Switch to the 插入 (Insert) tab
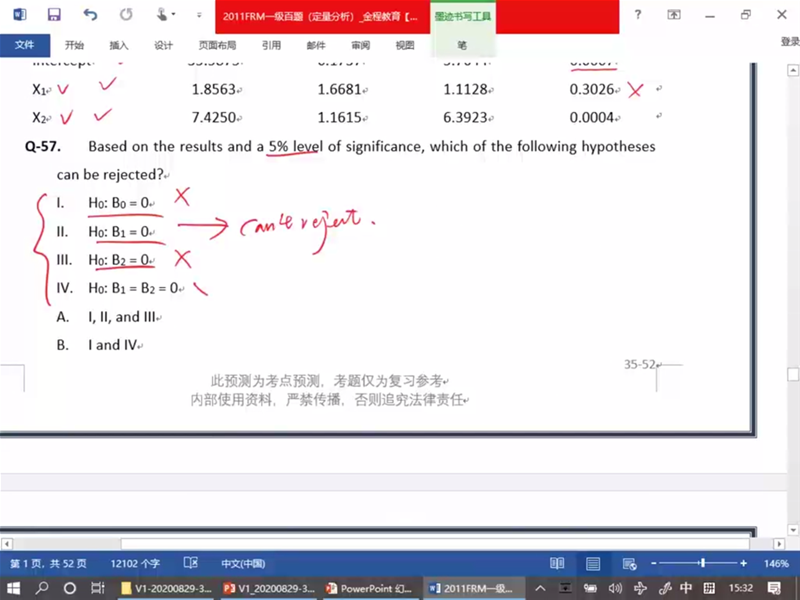This screenshot has width=800, height=600. tap(118, 45)
